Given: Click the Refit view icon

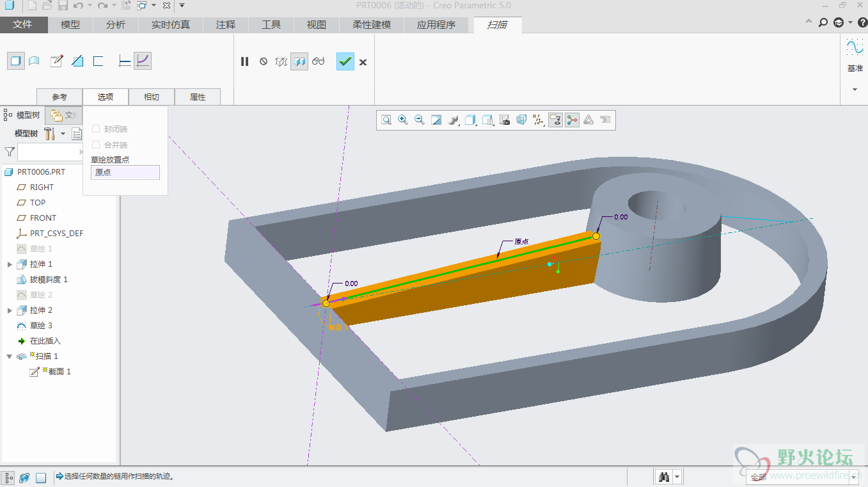Looking at the screenshot, I should point(386,120).
